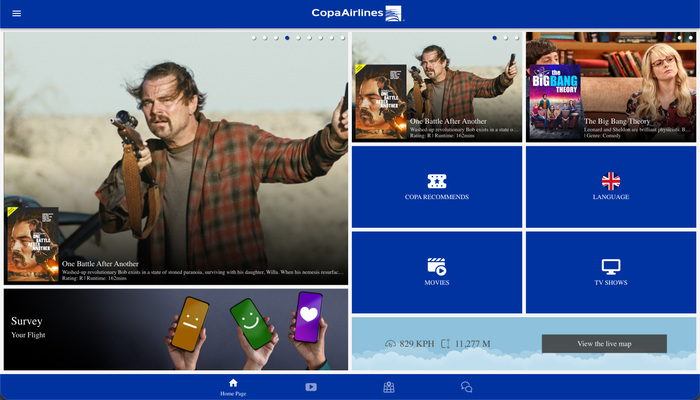700x400 pixels.
Task: Open The Big Bang Theory poster thumbnail
Action: 555,102
